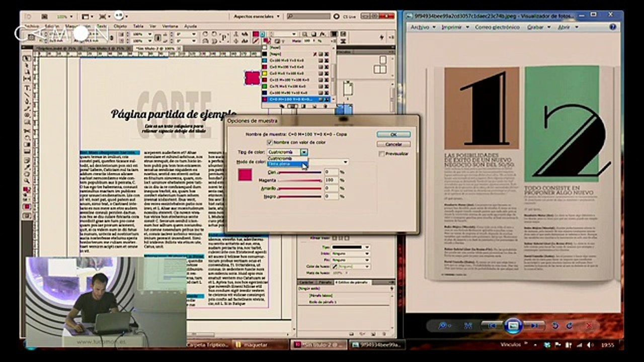The height and width of the screenshot is (362, 644).
Task: Start the slideshow in Photo Viewer
Action: click(513, 326)
